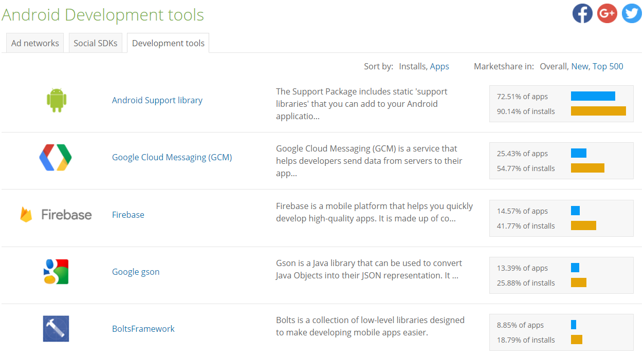Viewport: 644px width, 358px height.
Task: Click the 14.57% of apps bar
Action: click(575, 211)
